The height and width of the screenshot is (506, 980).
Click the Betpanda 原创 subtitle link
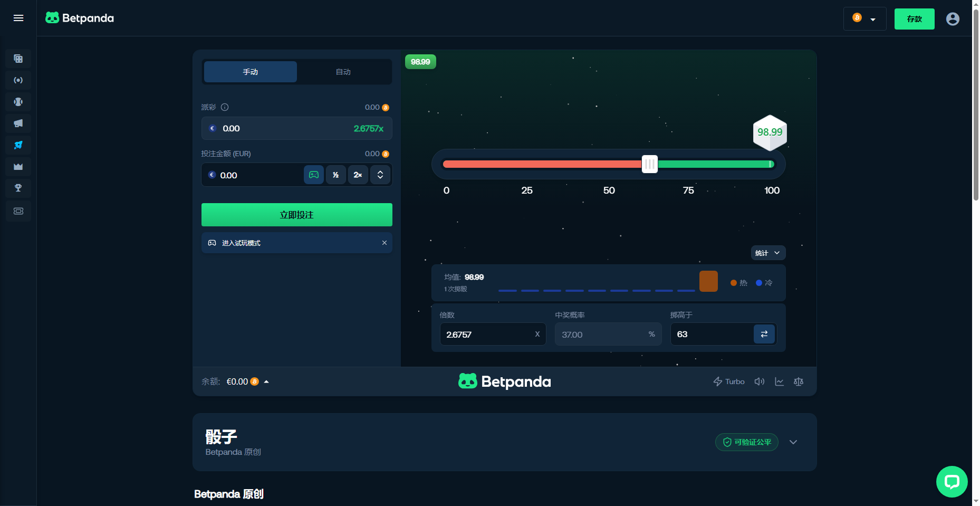(233, 452)
